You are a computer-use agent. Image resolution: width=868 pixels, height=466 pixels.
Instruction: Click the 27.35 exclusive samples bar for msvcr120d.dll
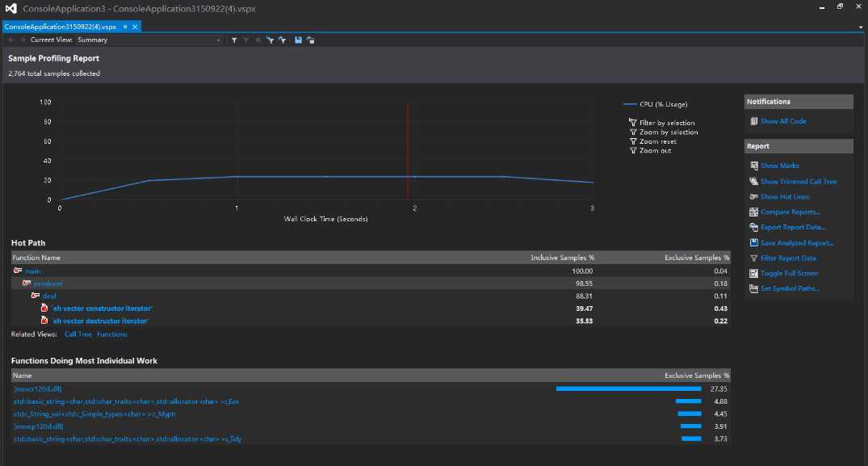pyautogui.click(x=628, y=389)
